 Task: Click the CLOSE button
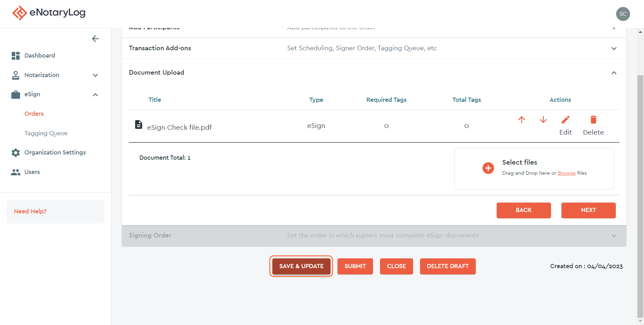click(x=396, y=266)
